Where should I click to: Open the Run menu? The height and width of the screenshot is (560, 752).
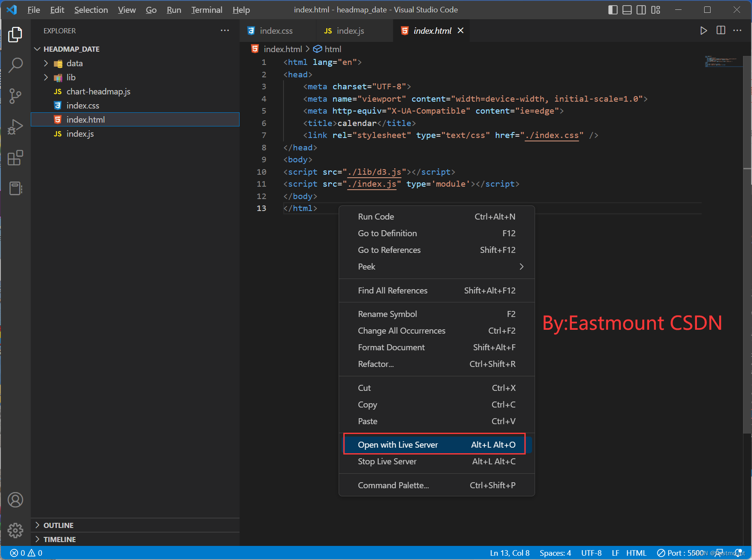coord(174,10)
